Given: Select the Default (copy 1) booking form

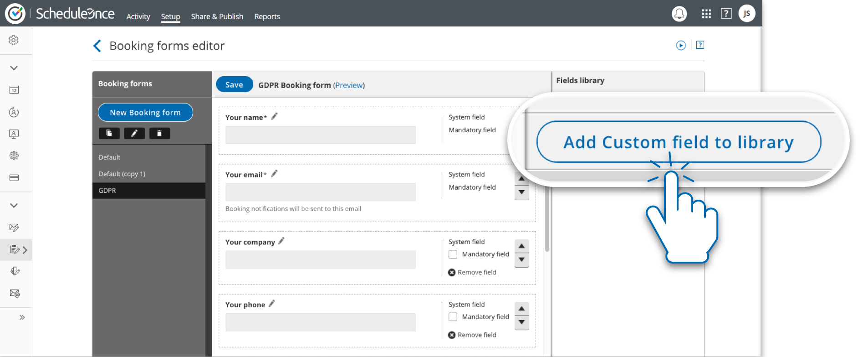Looking at the screenshot, I should pyautogui.click(x=122, y=174).
